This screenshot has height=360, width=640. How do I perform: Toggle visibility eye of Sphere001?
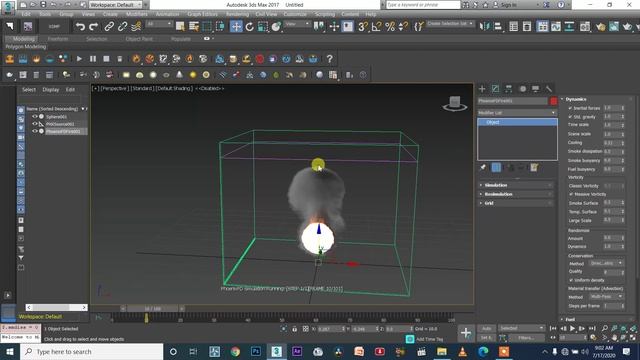[x=35, y=116]
